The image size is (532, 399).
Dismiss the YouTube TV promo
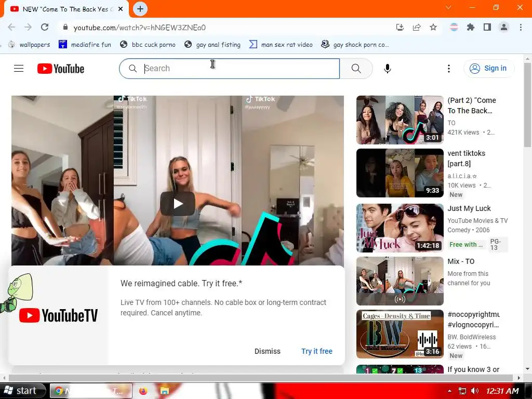pos(268,351)
